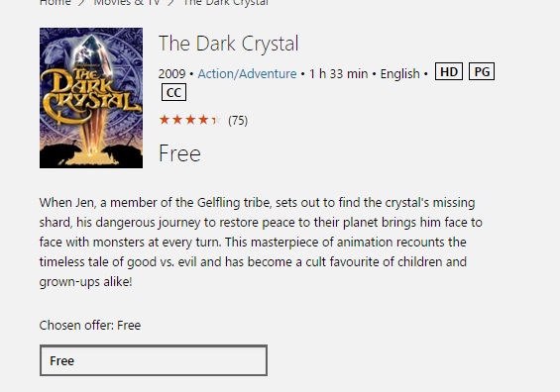560x392 pixels.
Task: Go to the Home breadcrumb link
Action: tap(55, 3)
